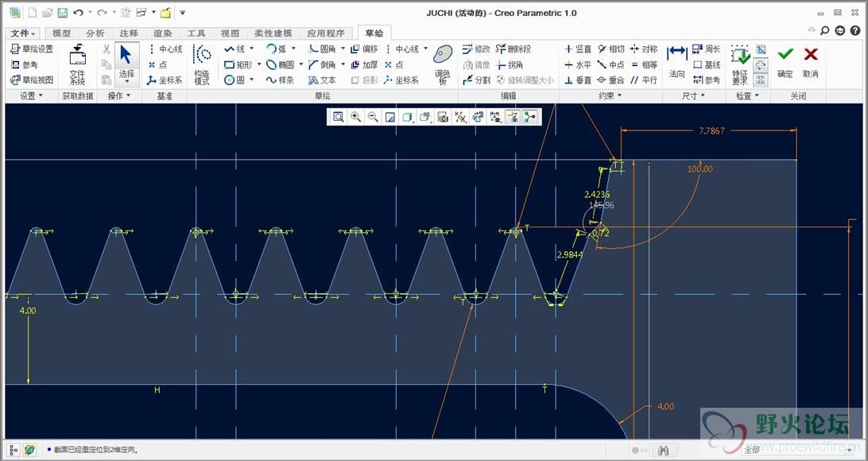Expand the 矩形 rectangle type dropdown
Viewport: 868px width, 461px height.
coord(258,64)
